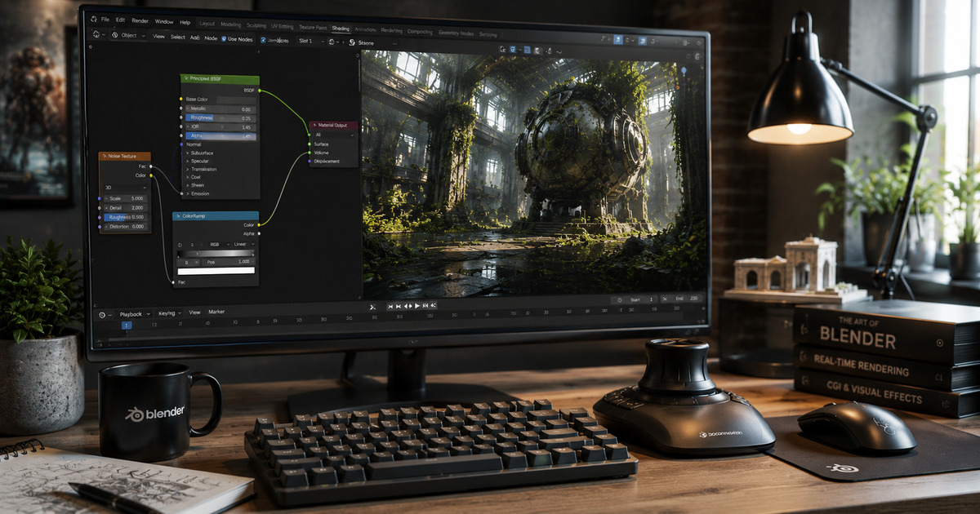Open the Noise Texture 3D dimensions dropdown
The height and width of the screenshot is (514, 980).
pyautogui.click(x=126, y=188)
